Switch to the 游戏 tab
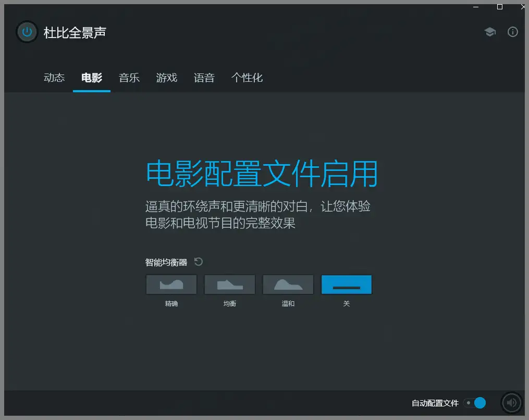 pos(167,78)
